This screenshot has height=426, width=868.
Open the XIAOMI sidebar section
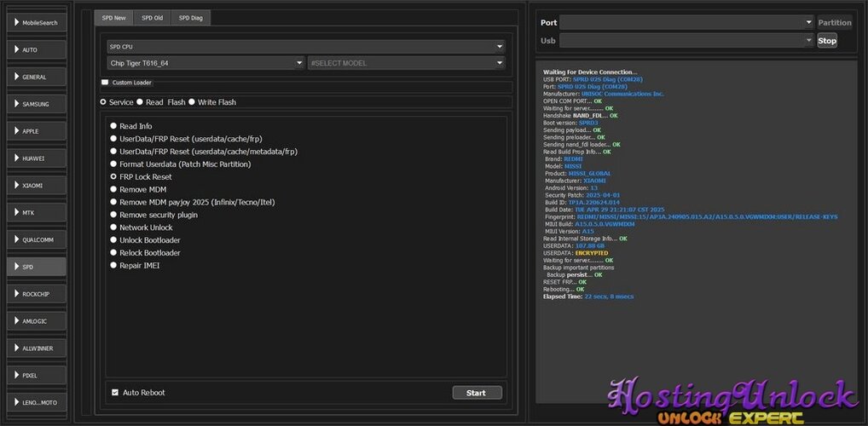pos(37,186)
